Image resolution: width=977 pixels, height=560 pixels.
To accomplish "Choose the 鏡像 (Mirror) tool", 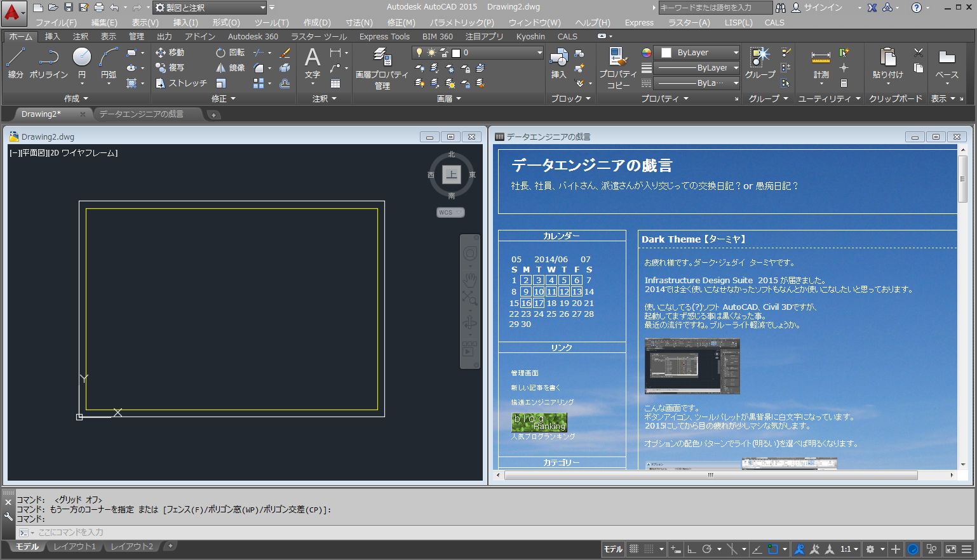I will 230,68.
